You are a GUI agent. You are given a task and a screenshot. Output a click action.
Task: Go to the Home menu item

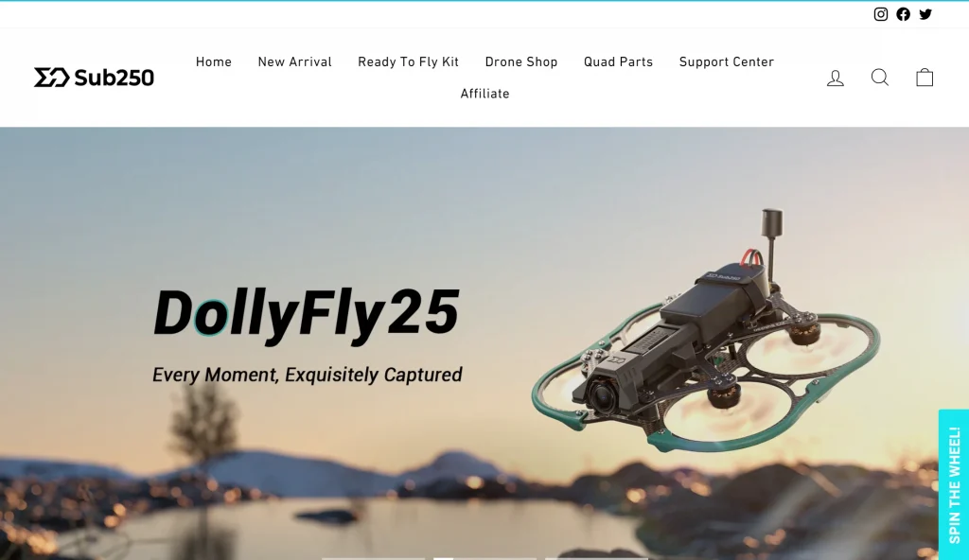coord(214,61)
